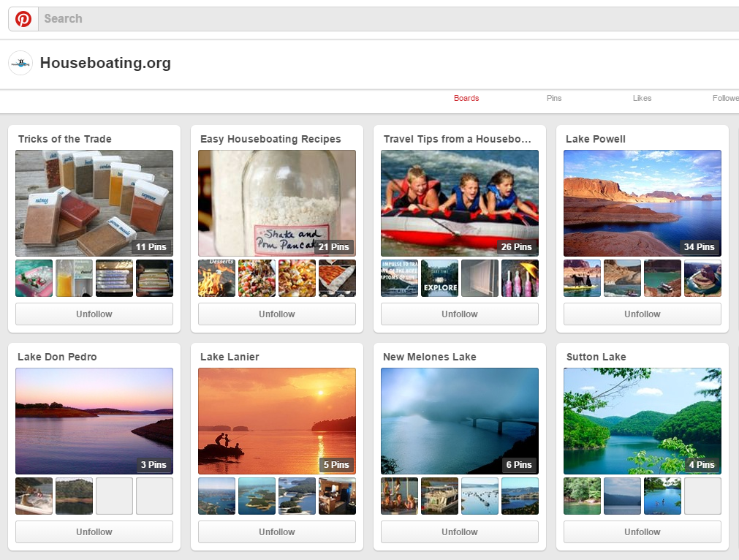Viewport: 739px width, 560px height.
Task: Click the 21 Pins count badge
Action: (333, 246)
